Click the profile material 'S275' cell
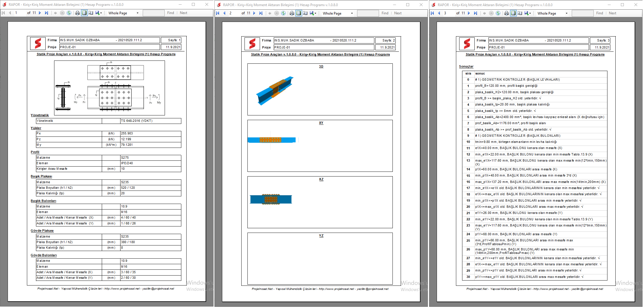This screenshot has width=644, height=308. click(151, 158)
